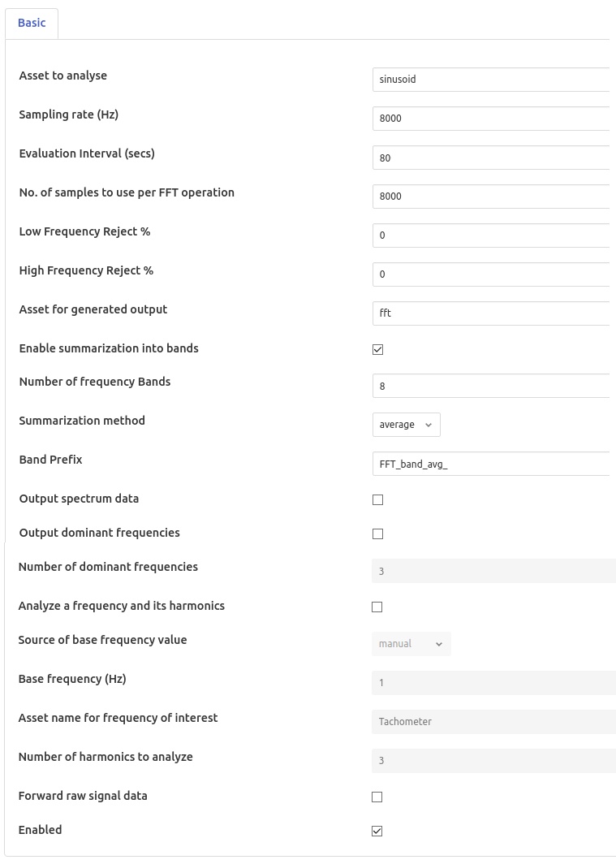This screenshot has width=616, height=864.
Task: Click the Asset to analyse field
Action: pos(491,80)
